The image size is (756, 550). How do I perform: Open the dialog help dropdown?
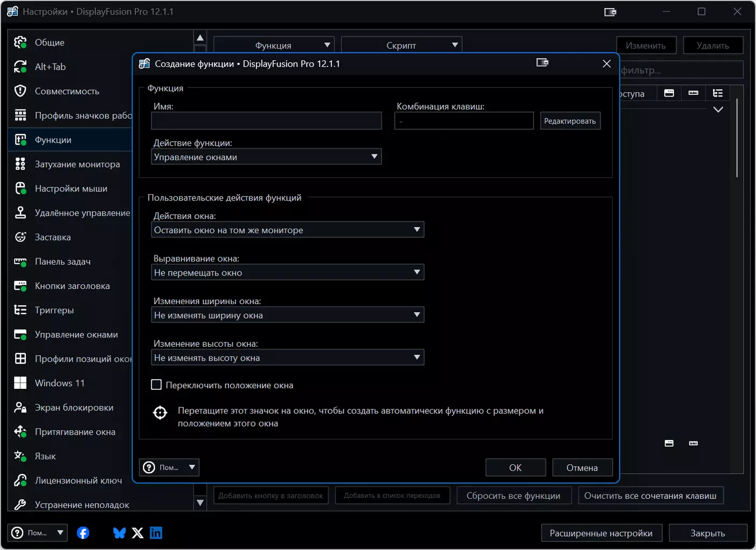tap(169, 467)
